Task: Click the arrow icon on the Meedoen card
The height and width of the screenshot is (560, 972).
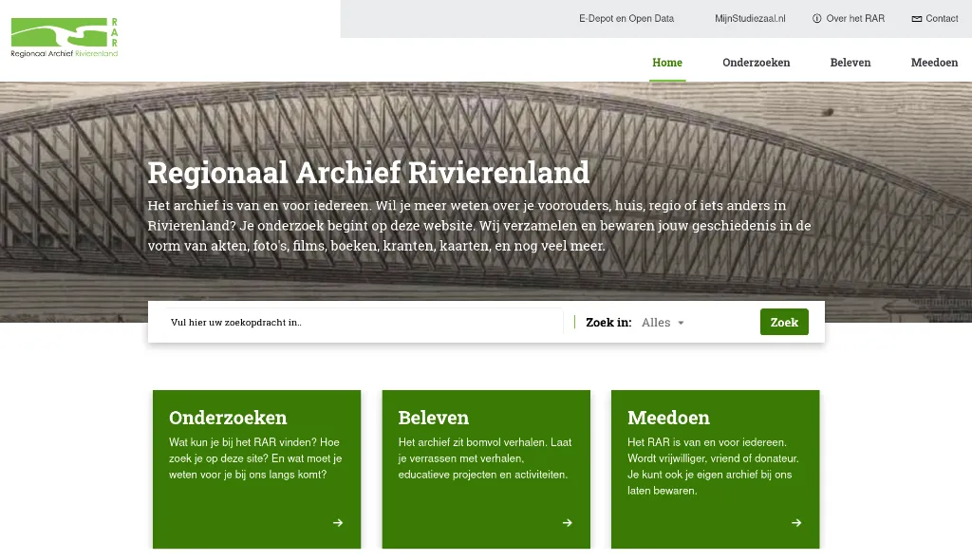Action: 796,523
